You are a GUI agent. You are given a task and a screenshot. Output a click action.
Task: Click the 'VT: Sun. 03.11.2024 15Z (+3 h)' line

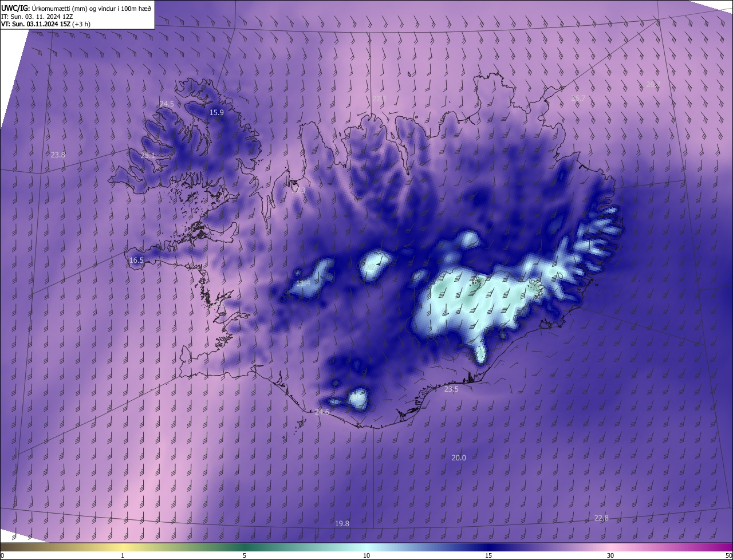(x=46, y=24)
